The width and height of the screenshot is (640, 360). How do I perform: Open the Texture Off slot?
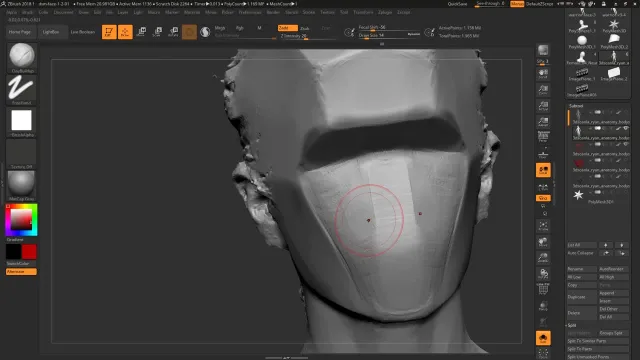(22, 154)
